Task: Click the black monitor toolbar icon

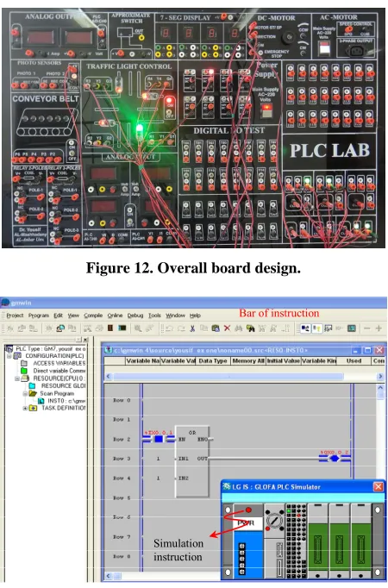Action: tap(122, 328)
